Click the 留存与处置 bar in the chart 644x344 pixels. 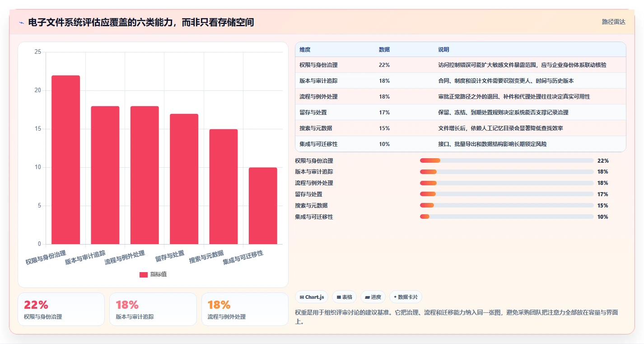tap(184, 179)
